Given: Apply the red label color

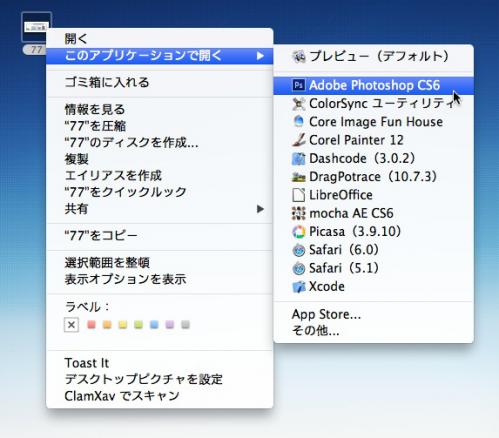Looking at the screenshot, I should click(x=91, y=325).
